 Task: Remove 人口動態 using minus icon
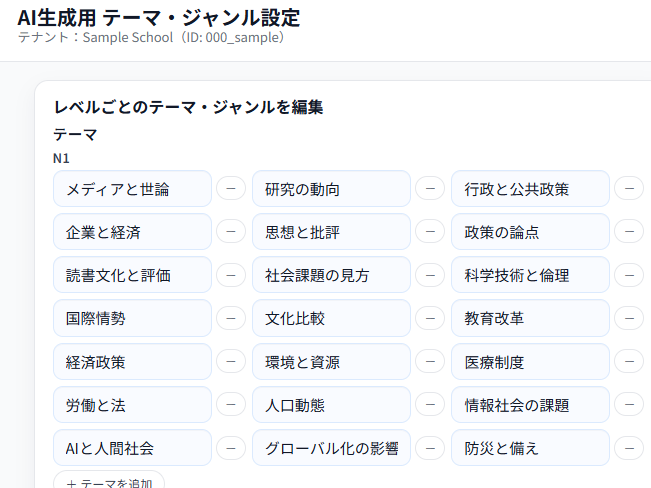pos(430,404)
